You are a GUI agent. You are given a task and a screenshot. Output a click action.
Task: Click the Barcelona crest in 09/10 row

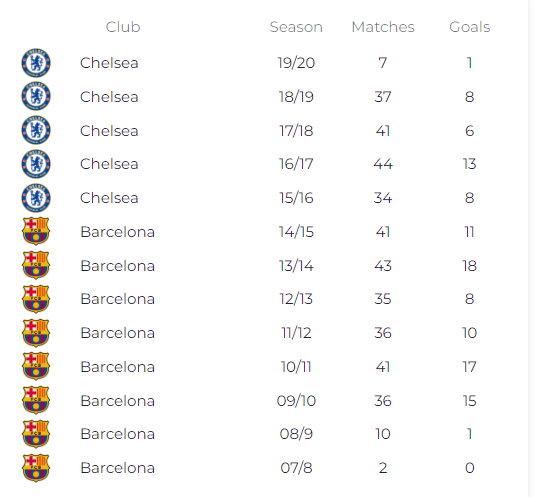coord(36,400)
